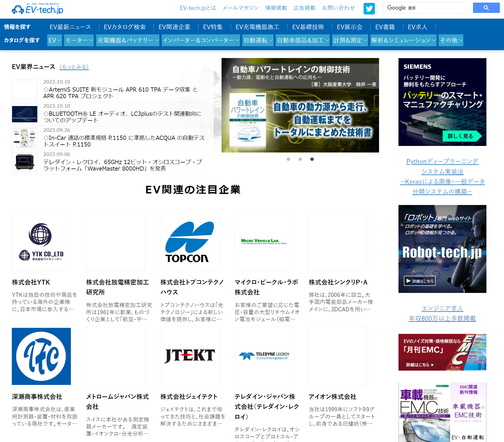The image size is (504, 442).
Task: Select the third carousel dot
Action: pos(312,159)
